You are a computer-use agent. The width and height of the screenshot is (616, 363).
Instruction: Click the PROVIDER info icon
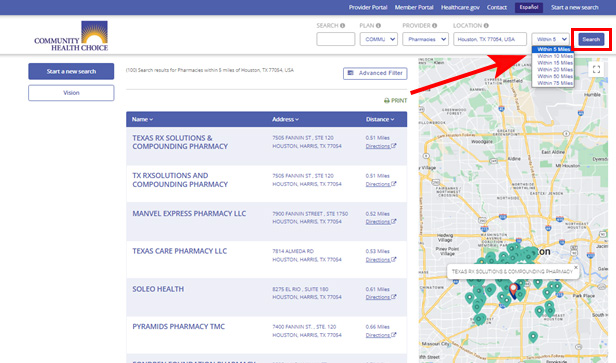pyautogui.click(x=434, y=26)
